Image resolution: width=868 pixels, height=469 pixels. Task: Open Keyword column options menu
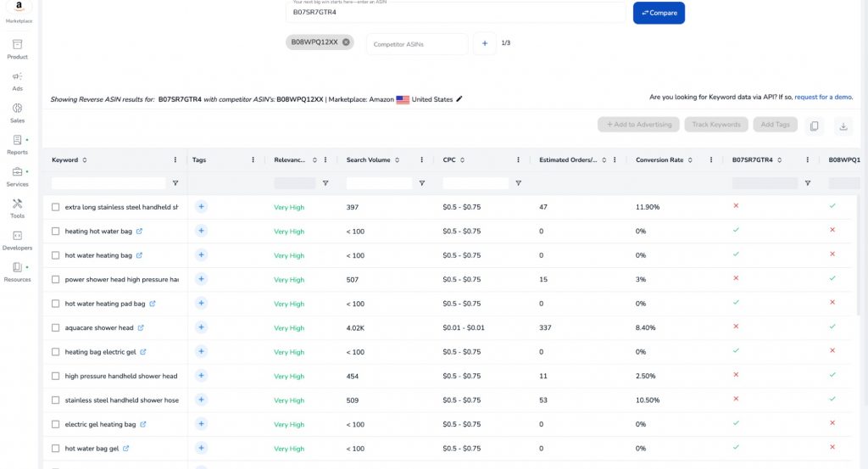pos(175,160)
